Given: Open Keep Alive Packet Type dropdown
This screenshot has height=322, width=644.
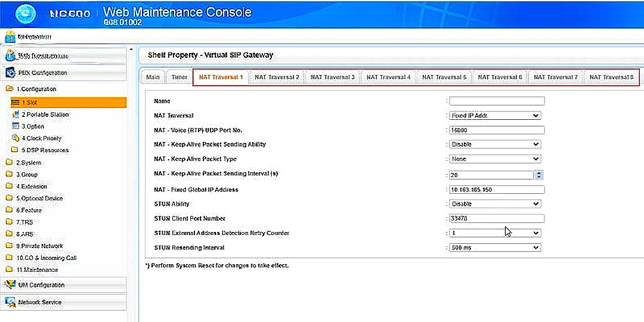Looking at the screenshot, I should click(494, 159).
